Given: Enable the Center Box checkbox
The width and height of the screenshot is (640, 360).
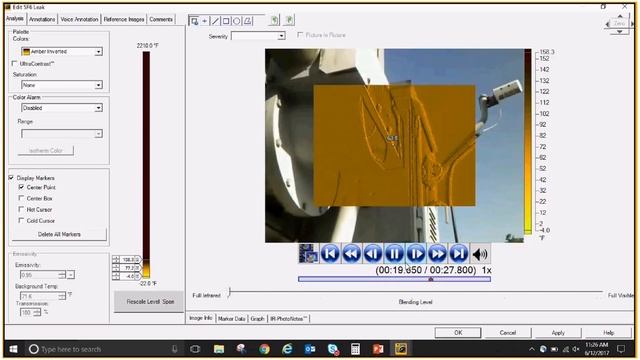Looking at the screenshot, I should click(x=21, y=198).
